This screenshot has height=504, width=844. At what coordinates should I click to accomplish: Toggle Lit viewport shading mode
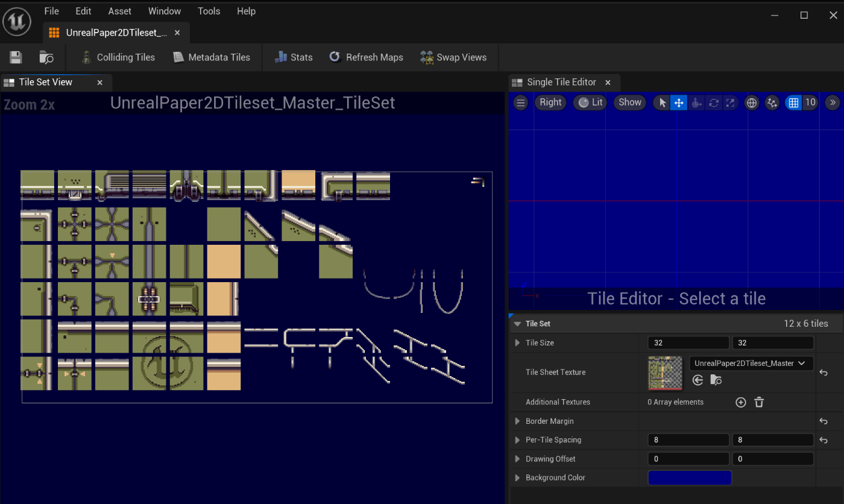coord(590,102)
